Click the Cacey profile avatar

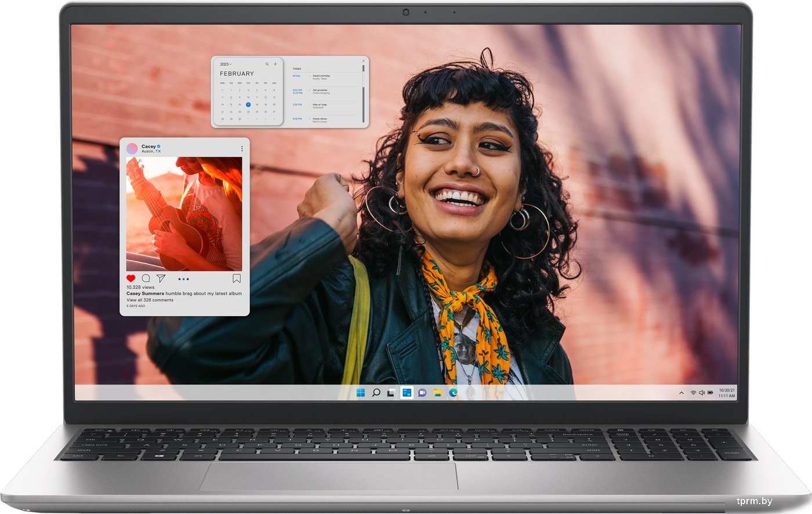[x=132, y=149]
